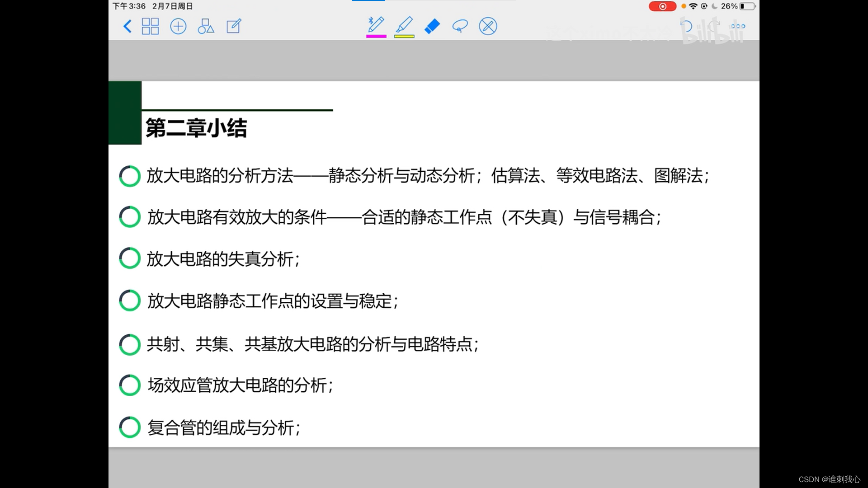Click the add (plus circle) icon

(x=178, y=26)
